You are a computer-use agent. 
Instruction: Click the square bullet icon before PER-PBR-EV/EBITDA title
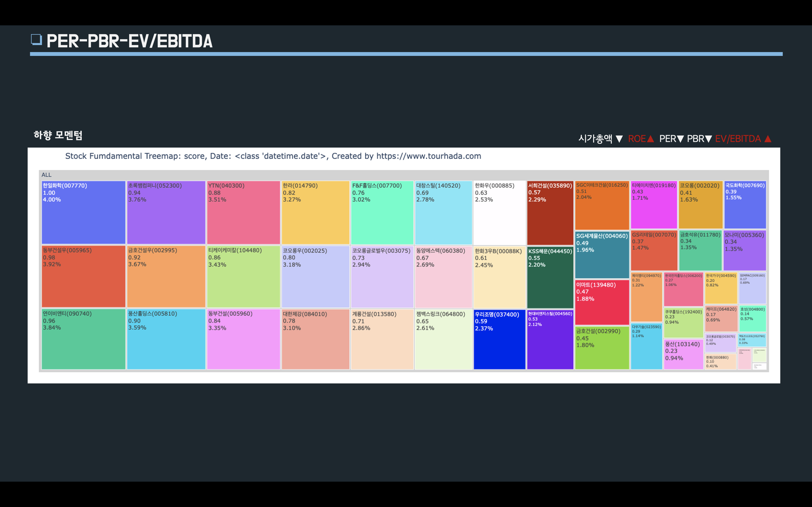36,40
